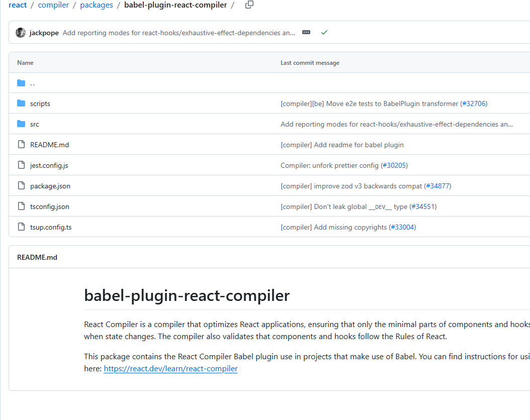Open "Don't leak global __DEV__ type" commit
The height and width of the screenshot is (420, 530).
(x=345, y=206)
